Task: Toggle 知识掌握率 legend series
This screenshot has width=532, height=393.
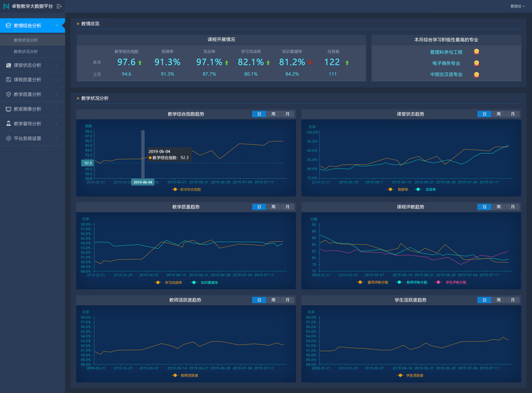Action: pos(204,282)
